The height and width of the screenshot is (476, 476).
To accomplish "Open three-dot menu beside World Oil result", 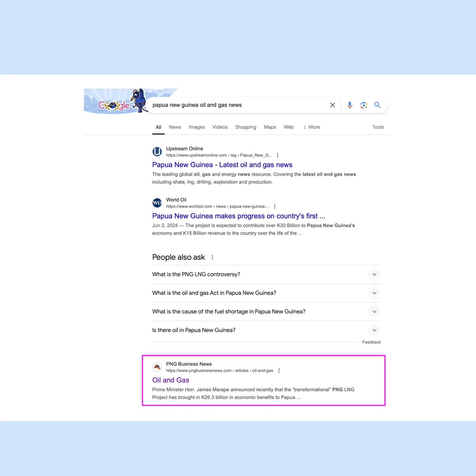I will (x=275, y=206).
